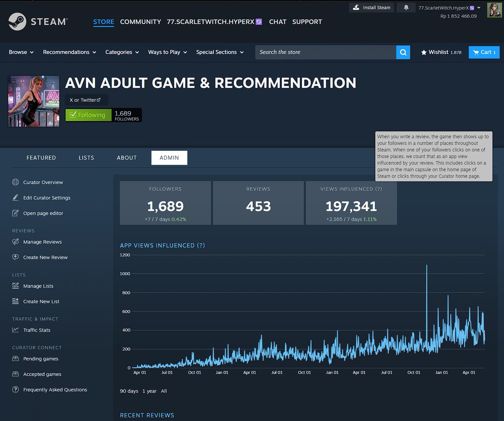Click the VIEWS INFLUENCED stat card
The image size is (504, 421).
coord(351,203)
